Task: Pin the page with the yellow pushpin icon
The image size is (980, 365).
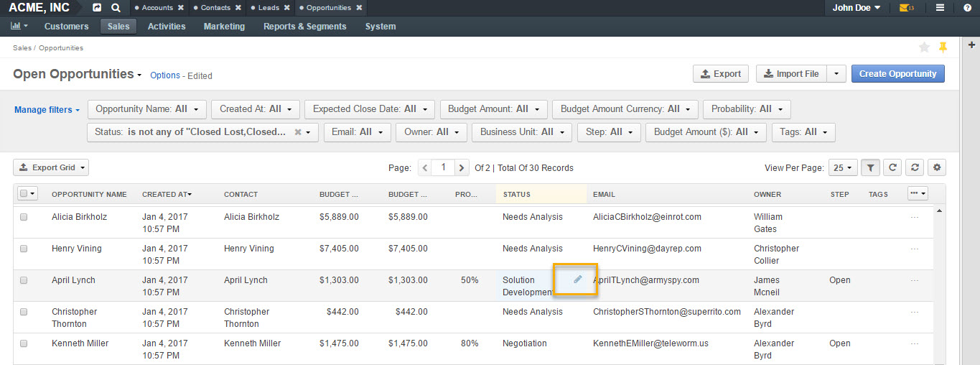Action: pos(943,47)
